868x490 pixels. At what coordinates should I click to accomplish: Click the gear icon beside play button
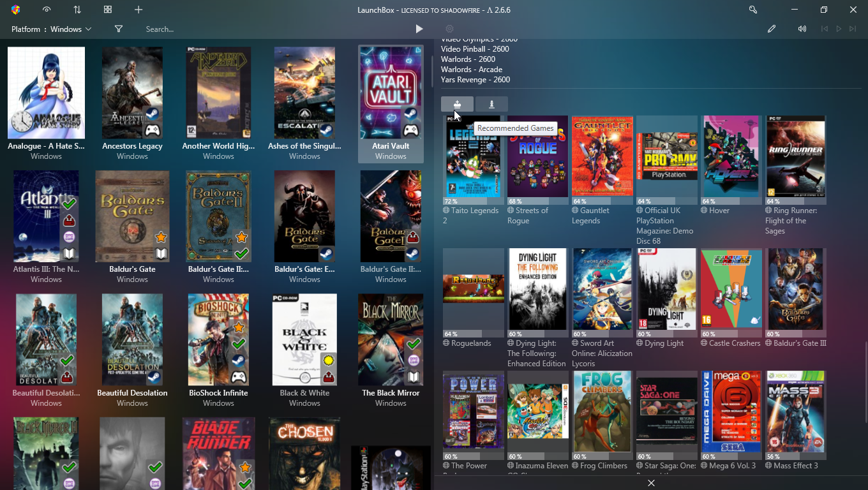(x=449, y=29)
